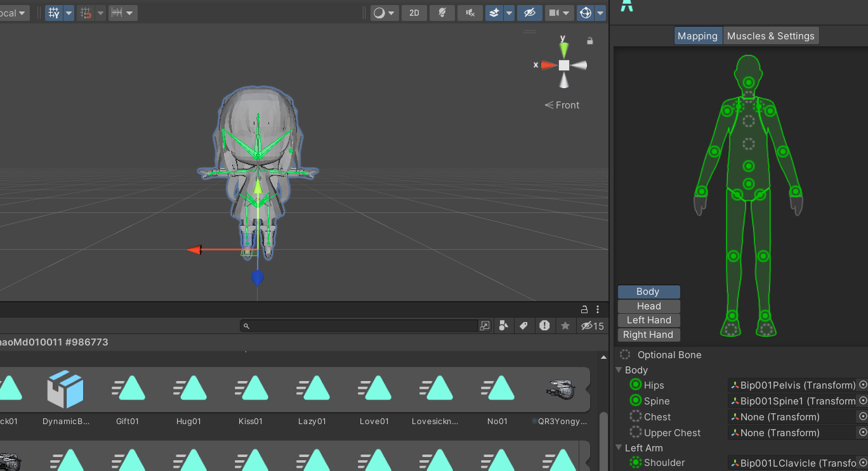Search by type in Project panel
This screenshot has width=868, height=471.
pyautogui.click(x=503, y=326)
